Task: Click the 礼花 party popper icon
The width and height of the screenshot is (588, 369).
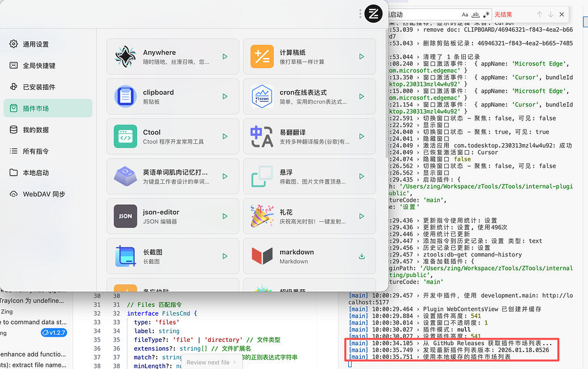Action: (x=262, y=216)
